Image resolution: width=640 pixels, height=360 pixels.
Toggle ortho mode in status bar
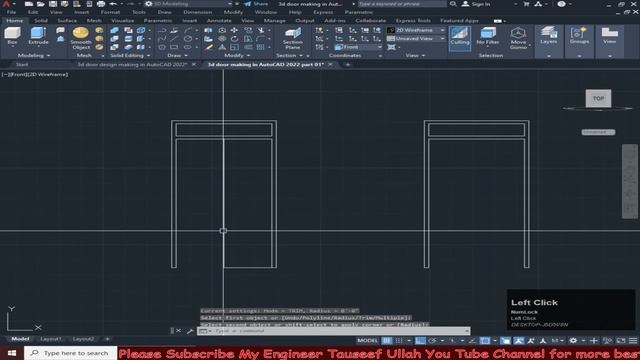[420, 340]
